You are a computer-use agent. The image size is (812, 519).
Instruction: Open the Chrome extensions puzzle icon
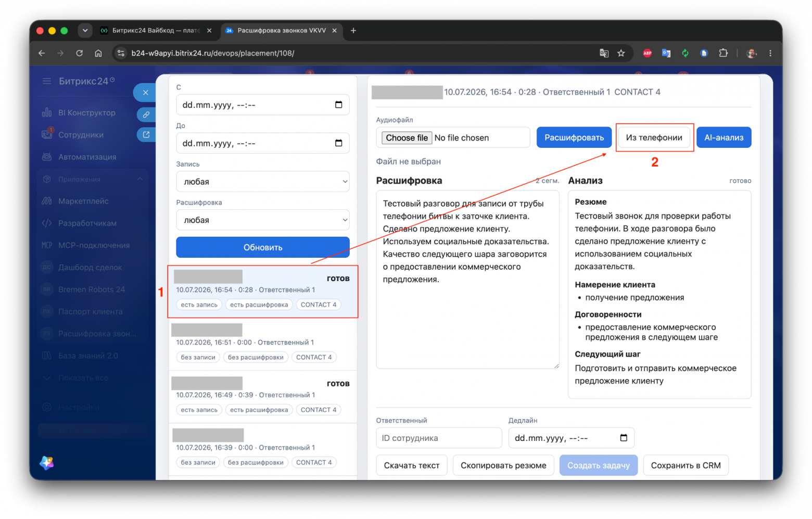tap(723, 53)
